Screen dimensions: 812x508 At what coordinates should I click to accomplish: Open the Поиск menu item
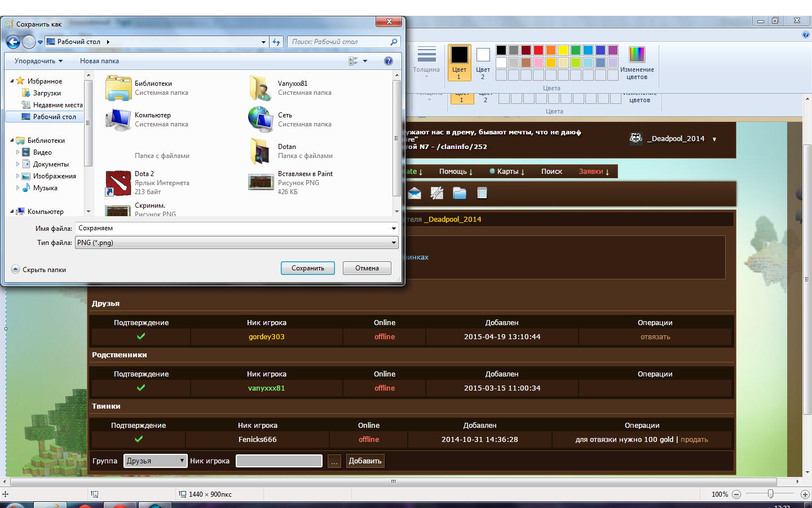tap(551, 172)
